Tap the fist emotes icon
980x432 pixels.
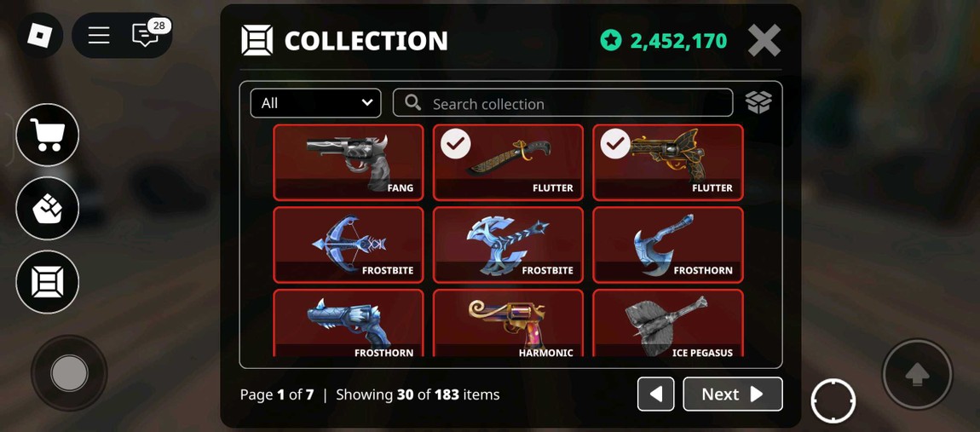coord(48,208)
